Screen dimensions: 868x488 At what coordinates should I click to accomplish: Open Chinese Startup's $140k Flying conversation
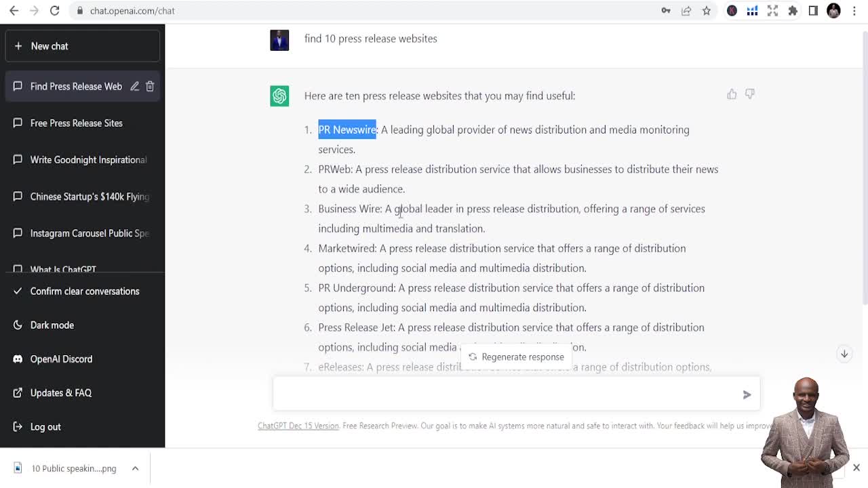tap(82, 197)
